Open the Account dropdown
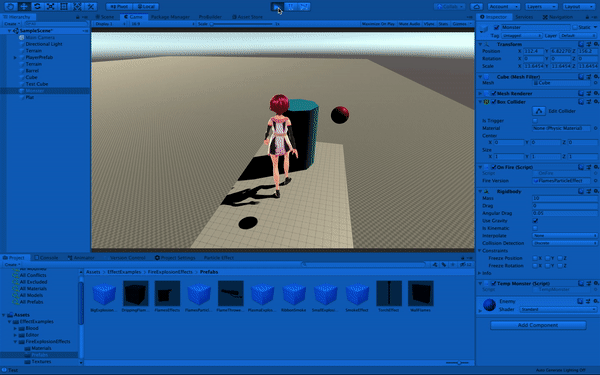The height and width of the screenshot is (375, 600). tap(504, 7)
